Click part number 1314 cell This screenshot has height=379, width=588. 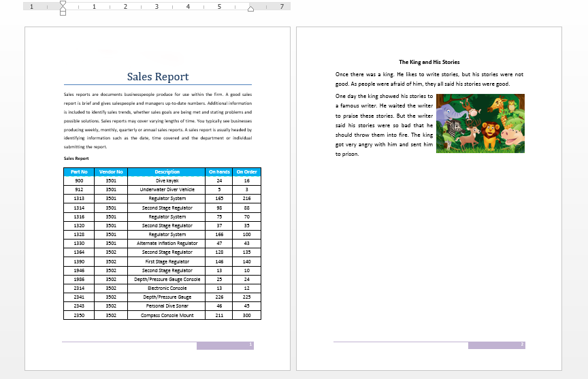pyautogui.click(x=79, y=208)
